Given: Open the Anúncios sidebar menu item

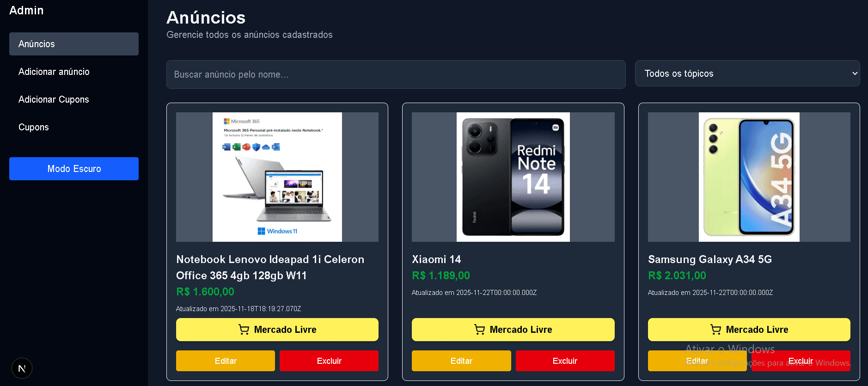Looking at the screenshot, I should 74,44.
